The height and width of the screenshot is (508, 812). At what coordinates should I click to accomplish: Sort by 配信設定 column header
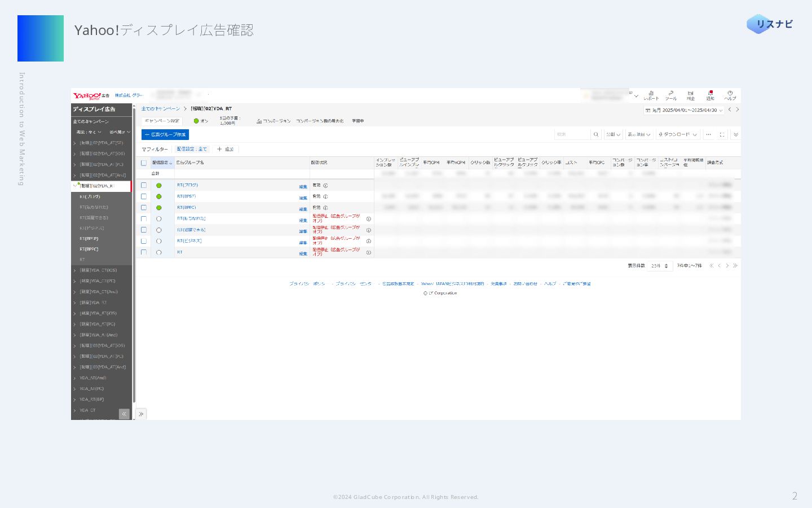tap(162, 163)
